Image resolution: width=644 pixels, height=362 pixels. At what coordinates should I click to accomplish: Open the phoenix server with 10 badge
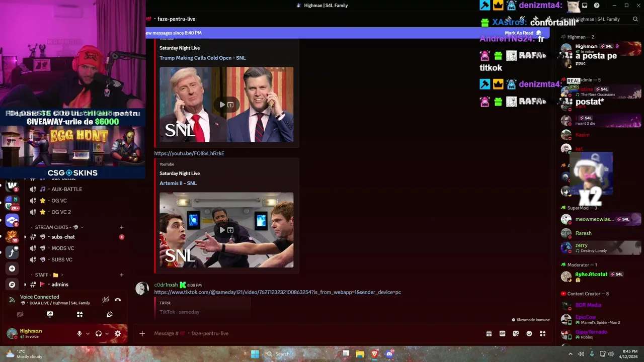pyautogui.click(x=12, y=237)
